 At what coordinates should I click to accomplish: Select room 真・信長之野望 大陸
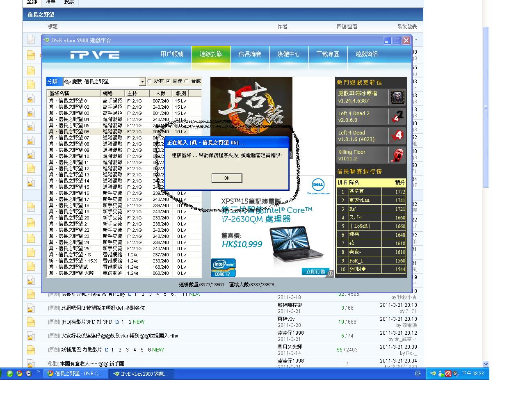tap(125, 273)
